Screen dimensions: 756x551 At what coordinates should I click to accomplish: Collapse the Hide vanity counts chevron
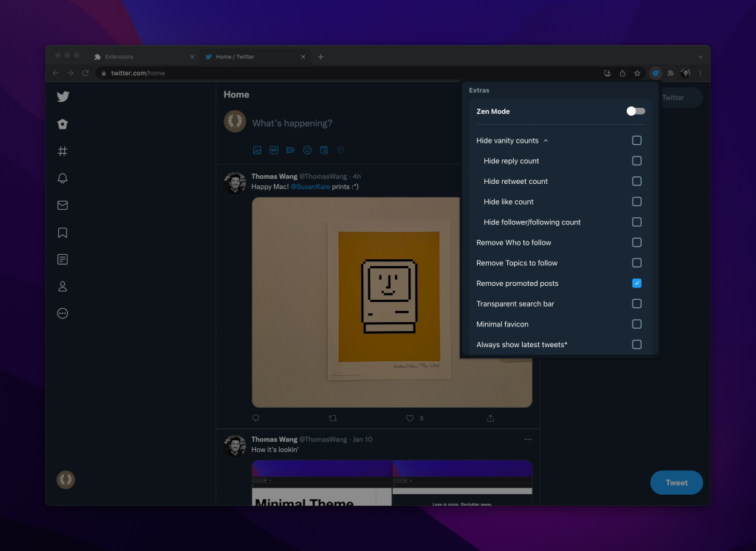[x=546, y=140]
